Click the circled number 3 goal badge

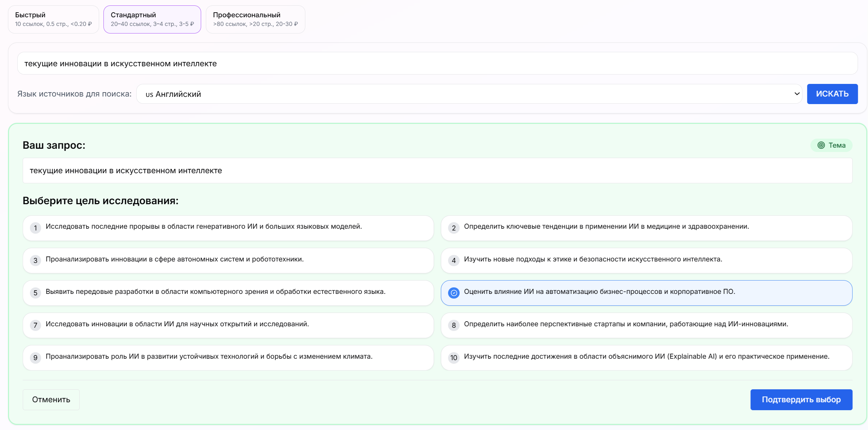[35, 260]
